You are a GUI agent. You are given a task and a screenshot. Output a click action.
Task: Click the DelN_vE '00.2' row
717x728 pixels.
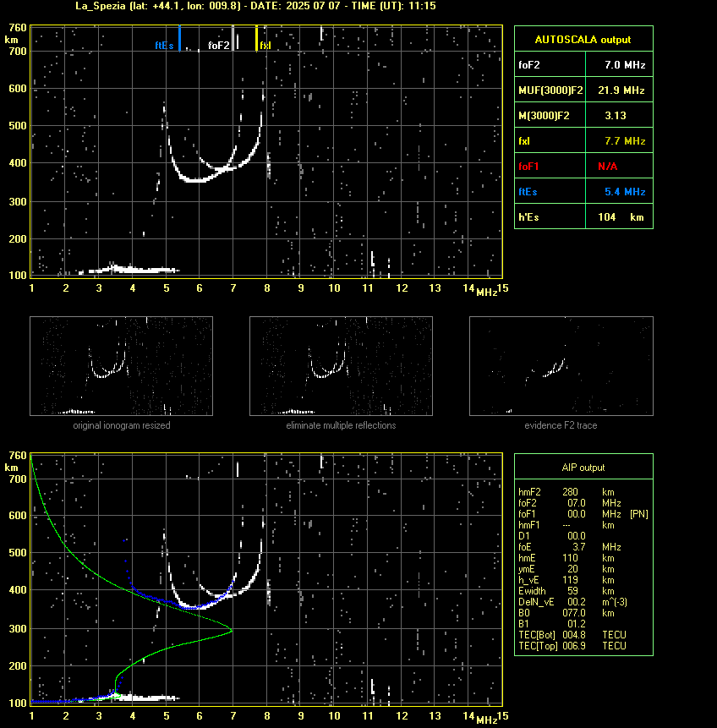573,602
